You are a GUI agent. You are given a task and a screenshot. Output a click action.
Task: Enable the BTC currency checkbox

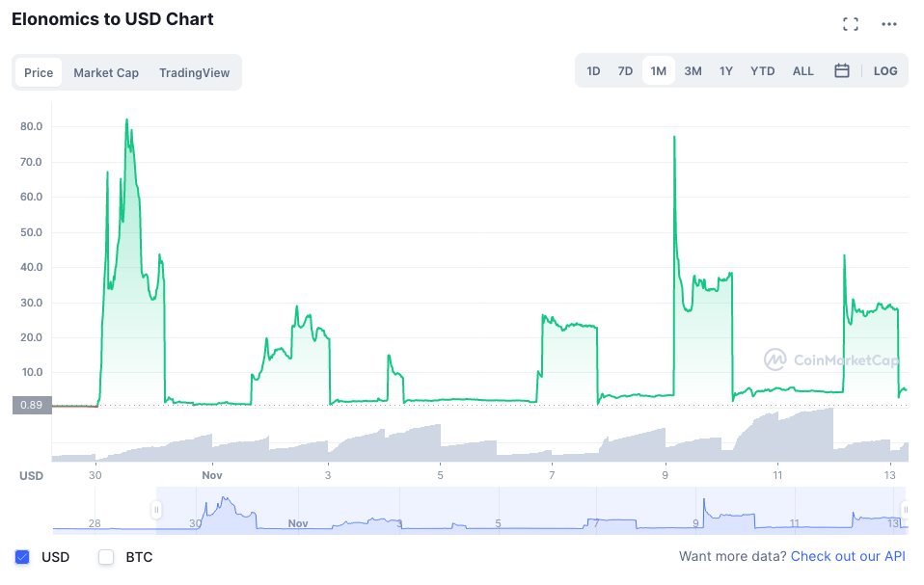coord(106,557)
